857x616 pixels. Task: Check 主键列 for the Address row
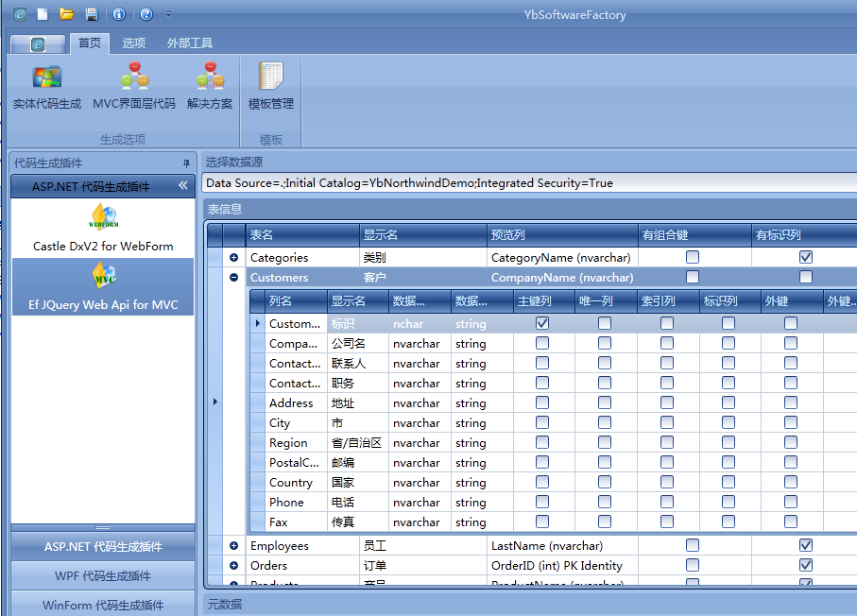pyautogui.click(x=542, y=402)
